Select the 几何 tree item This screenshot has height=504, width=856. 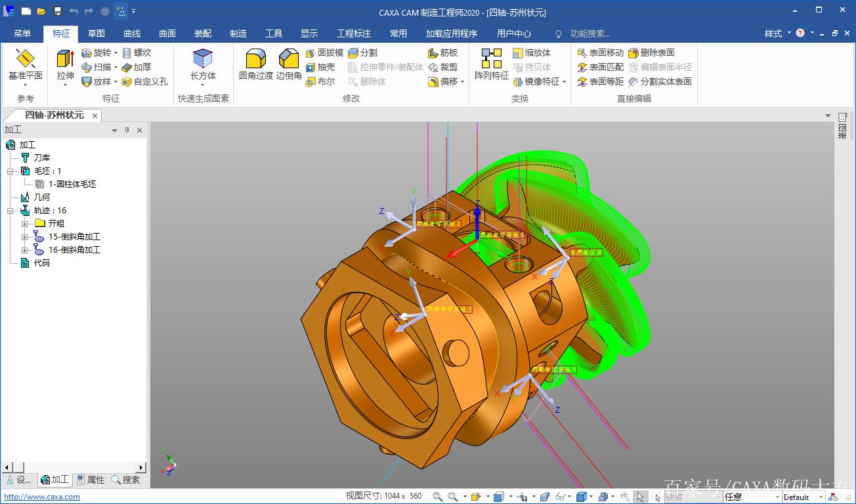coord(42,198)
